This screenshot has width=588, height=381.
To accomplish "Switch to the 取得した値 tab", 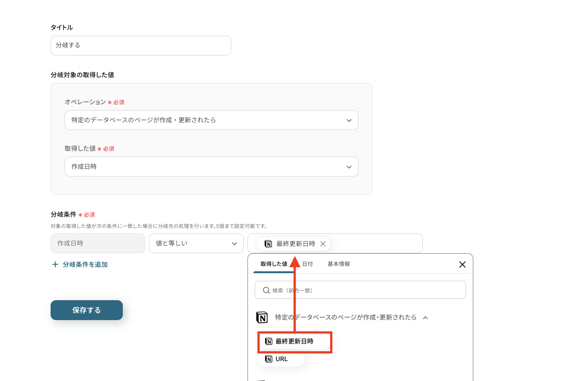I will 274,264.
